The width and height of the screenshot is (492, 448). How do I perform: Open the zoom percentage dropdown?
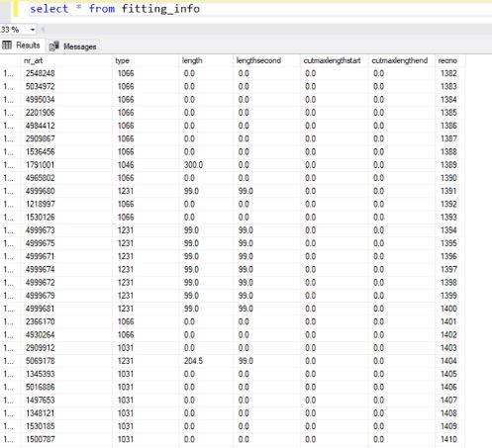[x=33, y=30]
